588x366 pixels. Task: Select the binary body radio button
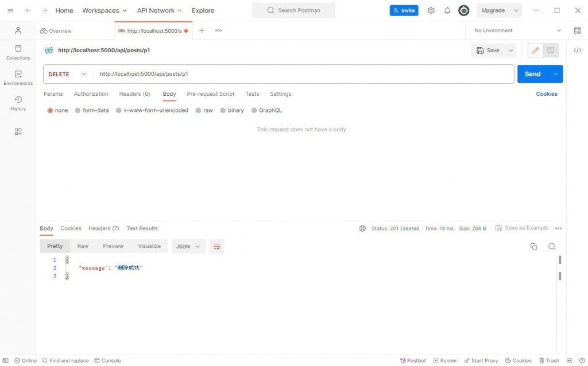(x=223, y=110)
